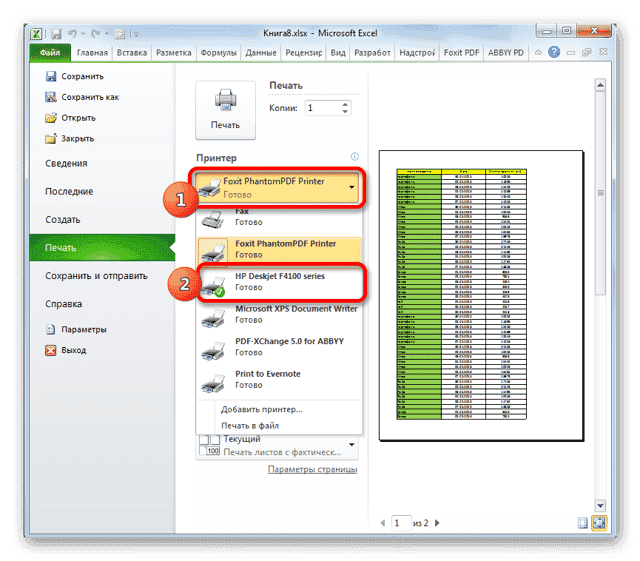Expand the Текущий scaling dropdown
The image size is (640, 561).
[x=351, y=444]
